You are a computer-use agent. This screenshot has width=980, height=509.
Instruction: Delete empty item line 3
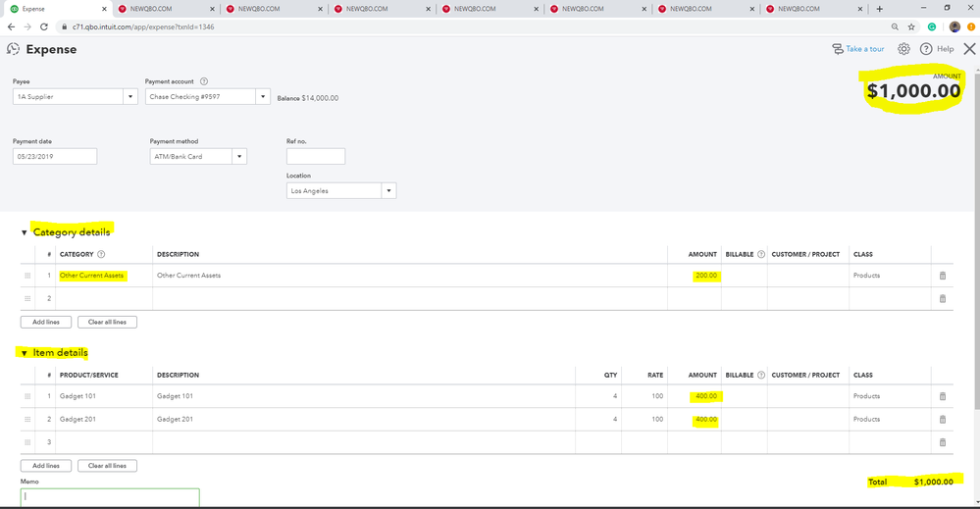(x=943, y=442)
